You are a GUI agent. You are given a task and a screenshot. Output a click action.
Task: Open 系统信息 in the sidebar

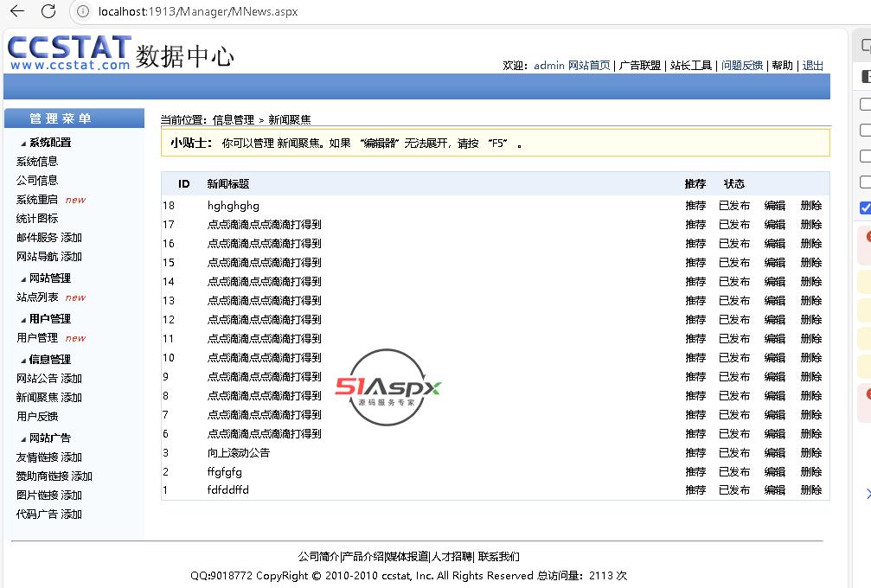coord(37,162)
